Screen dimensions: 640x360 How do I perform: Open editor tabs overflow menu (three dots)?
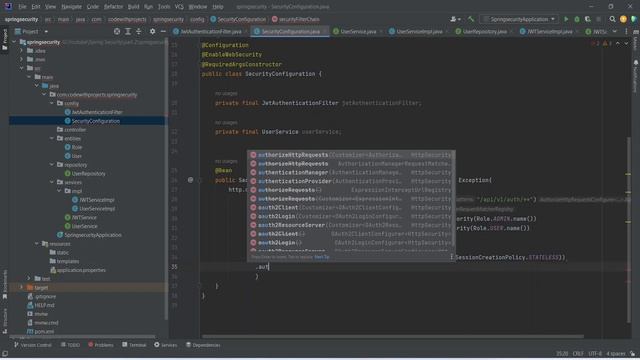click(626, 31)
